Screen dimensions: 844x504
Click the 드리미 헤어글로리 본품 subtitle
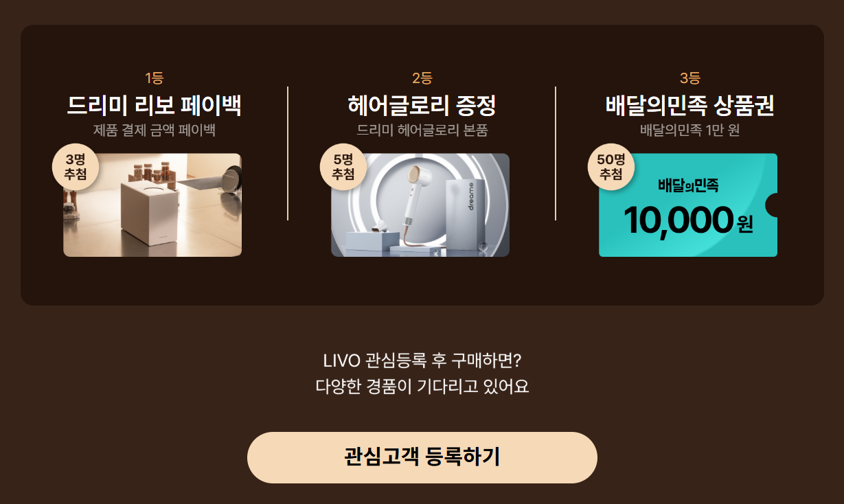(x=422, y=130)
